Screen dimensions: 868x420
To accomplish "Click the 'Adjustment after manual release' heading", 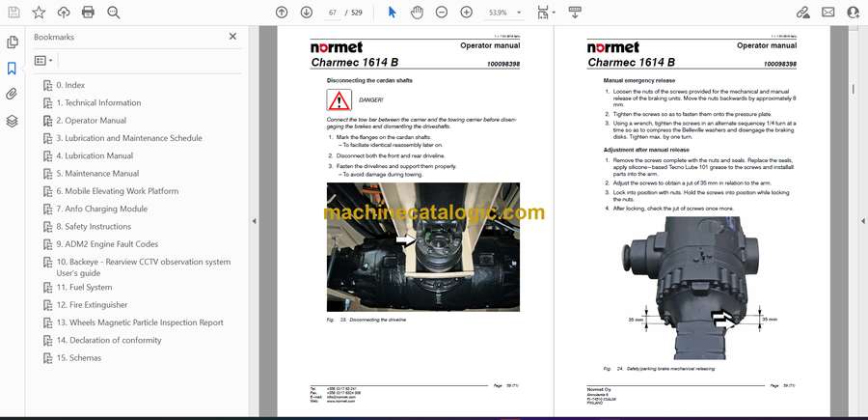I will coord(646,151).
